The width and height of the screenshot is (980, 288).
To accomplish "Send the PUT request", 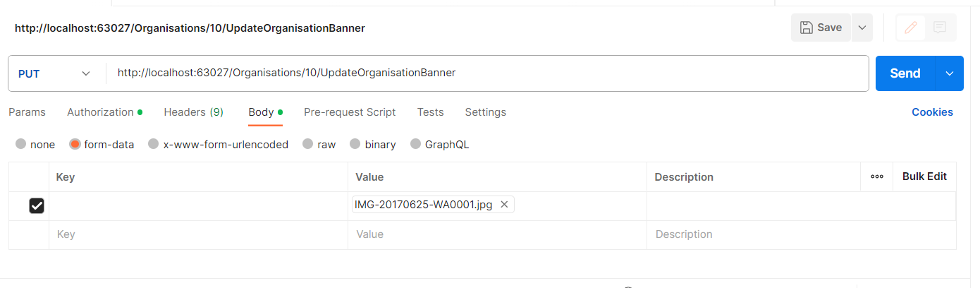I will pos(905,73).
